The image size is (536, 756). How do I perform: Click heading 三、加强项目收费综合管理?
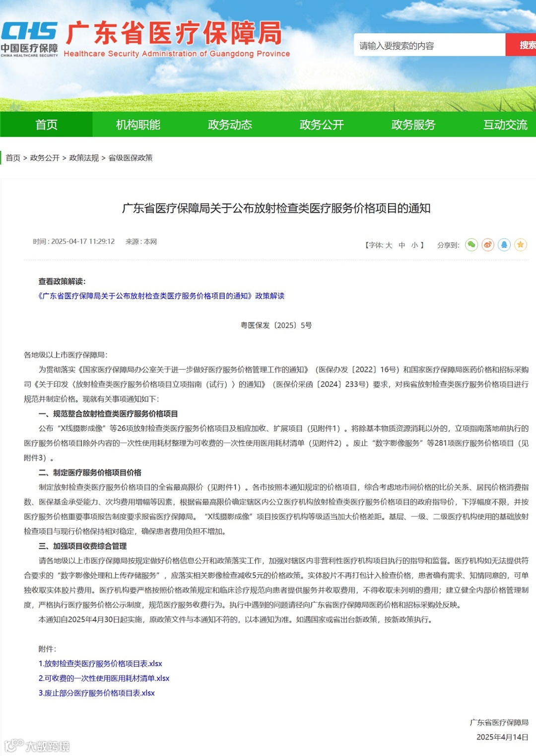[82, 546]
